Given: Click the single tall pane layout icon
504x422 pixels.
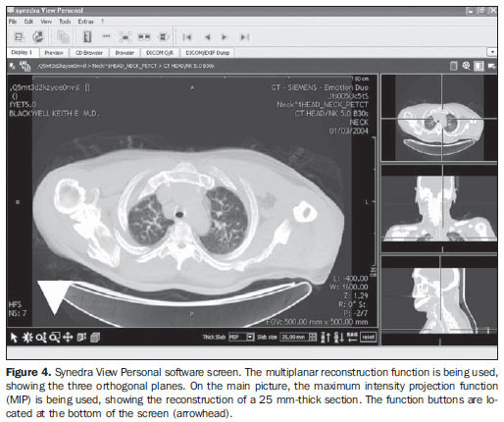Looking at the screenshot, I should [87, 36].
